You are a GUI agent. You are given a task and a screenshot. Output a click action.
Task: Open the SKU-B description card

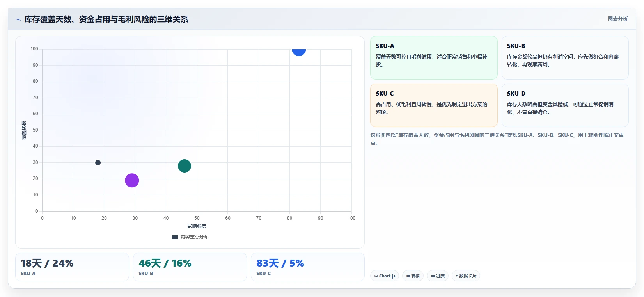(565, 58)
